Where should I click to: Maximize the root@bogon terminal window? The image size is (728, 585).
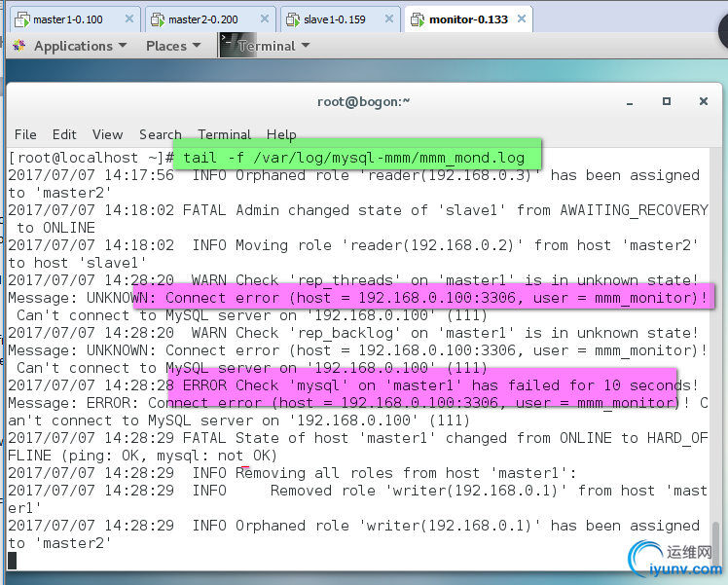[667, 101]
